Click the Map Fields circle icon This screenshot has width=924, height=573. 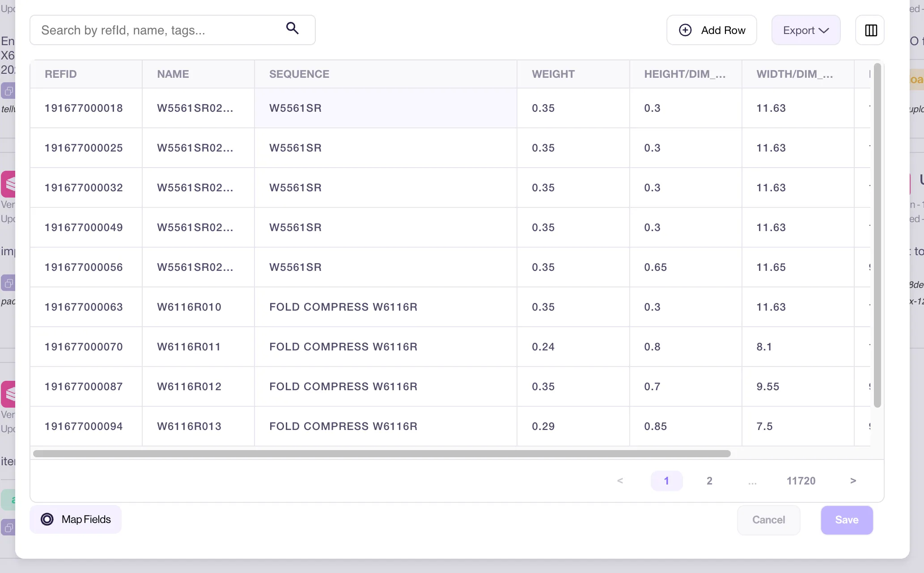47,519
